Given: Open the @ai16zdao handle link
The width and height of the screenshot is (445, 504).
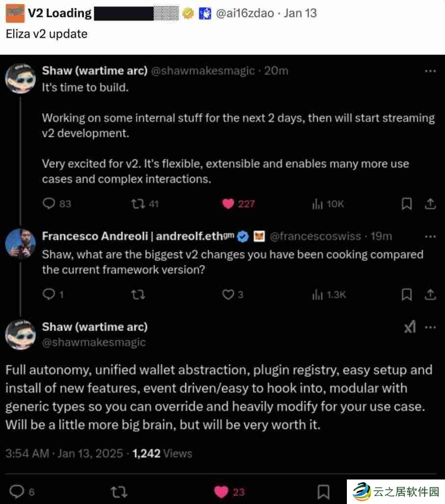Looking at the screenshot, I should (245, 13).
